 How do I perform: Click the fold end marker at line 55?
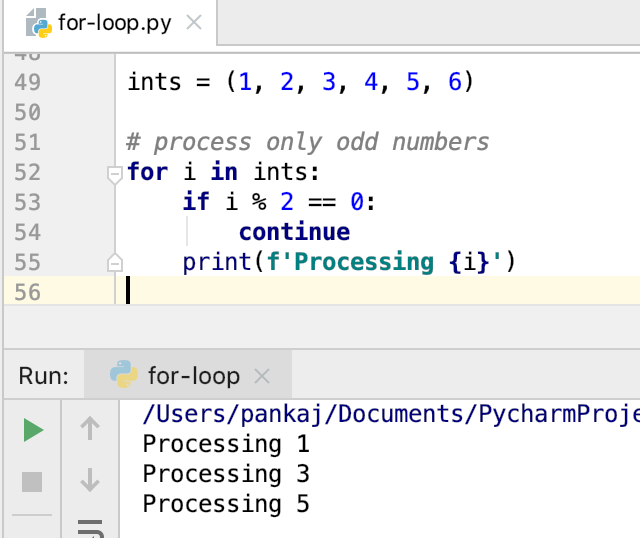pos(115,262)
